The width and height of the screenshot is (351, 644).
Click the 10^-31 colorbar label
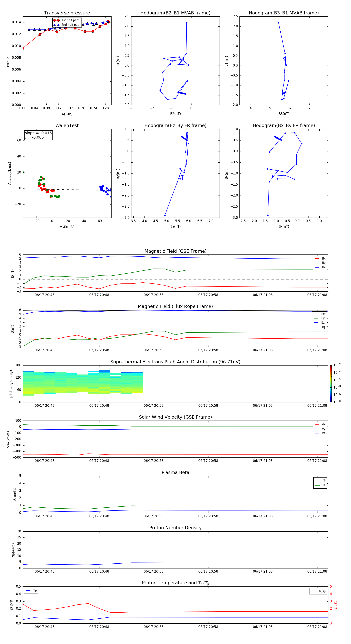(337, 402)
